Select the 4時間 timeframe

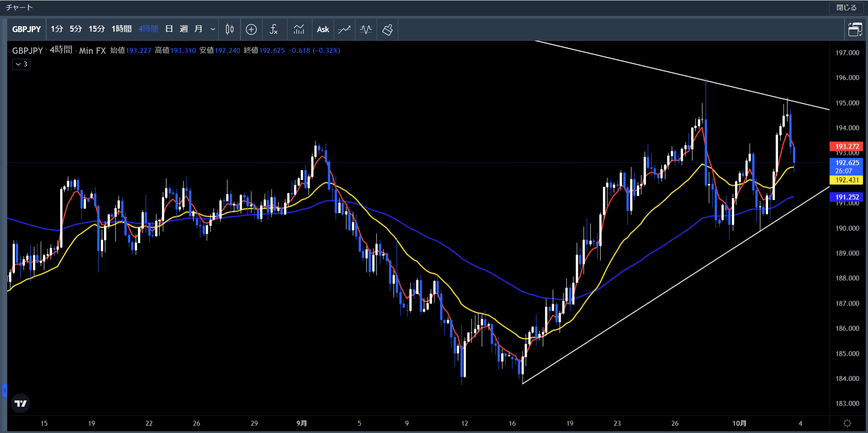[x=148, y=29]
